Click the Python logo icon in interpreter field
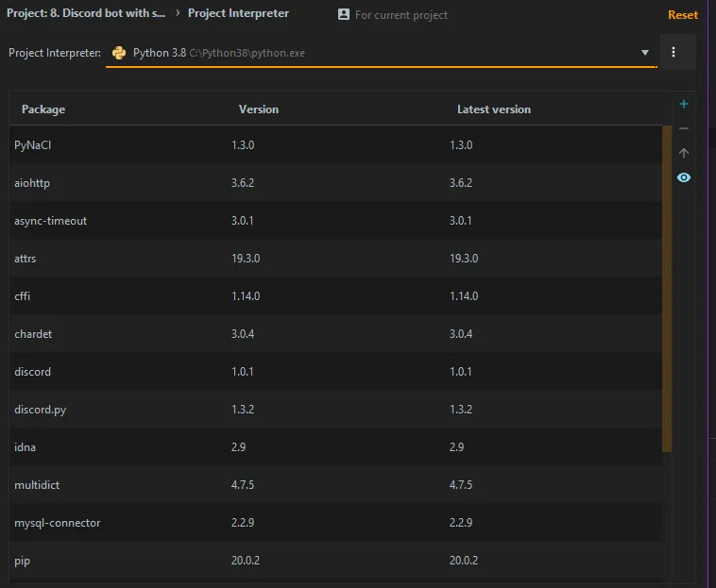The width and height of the screenshot is (716, 588). (119, 53)
